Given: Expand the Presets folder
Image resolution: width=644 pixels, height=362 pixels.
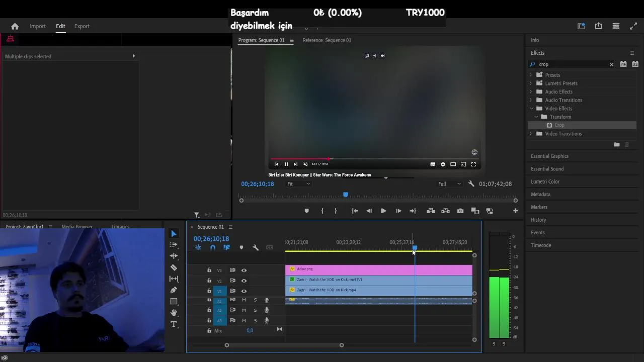Looking at the screenshot, I should point(530,75).
